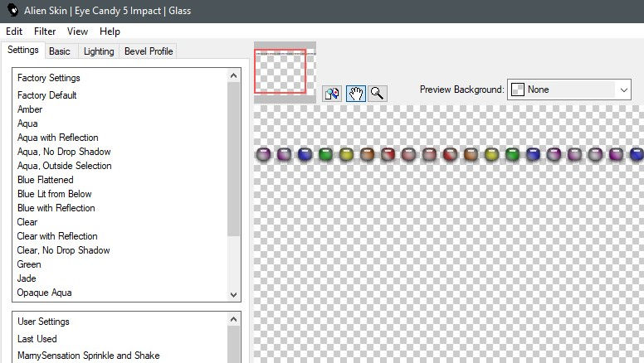Select the Amber preset
This screenshot has width=644, height=363.
pyautogui.click(x=30, y=109)
